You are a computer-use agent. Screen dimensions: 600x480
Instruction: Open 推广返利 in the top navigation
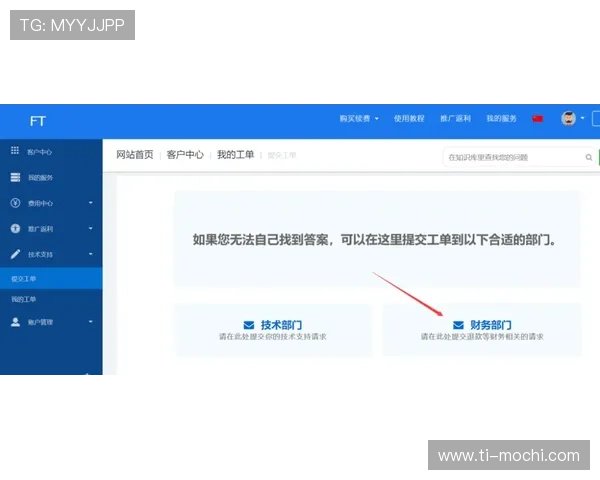(x=455, y=118)
